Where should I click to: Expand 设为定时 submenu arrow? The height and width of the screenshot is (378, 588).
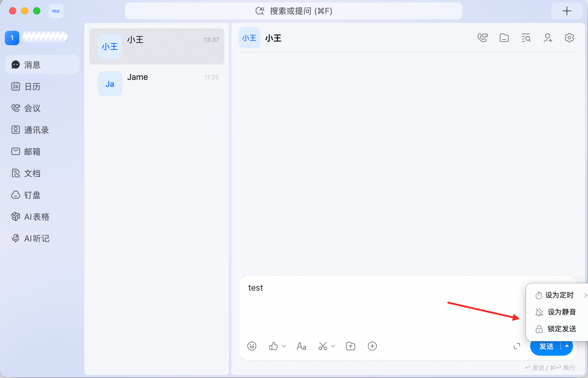pos(585,295)
